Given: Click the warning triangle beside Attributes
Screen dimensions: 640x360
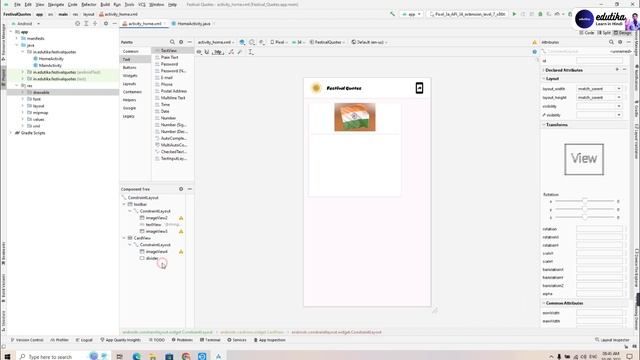Looking at the screenshot, I should pyautogui.click(x=535, y=42).
